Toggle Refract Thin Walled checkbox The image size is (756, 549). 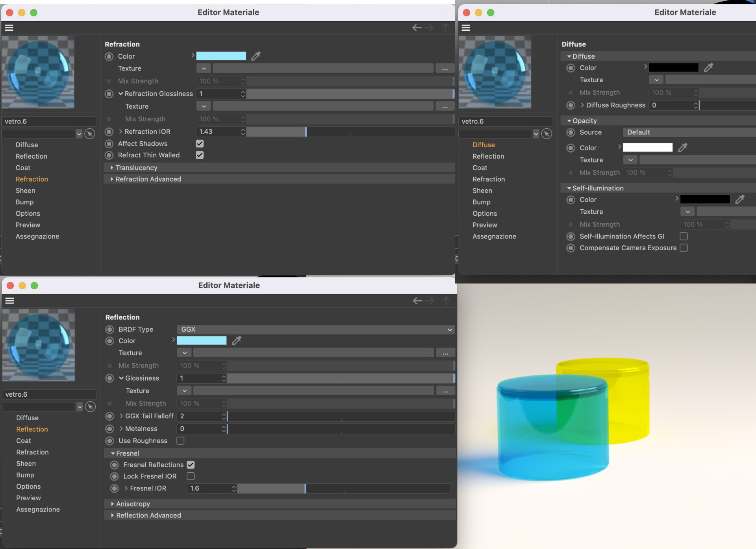(200, 155)
